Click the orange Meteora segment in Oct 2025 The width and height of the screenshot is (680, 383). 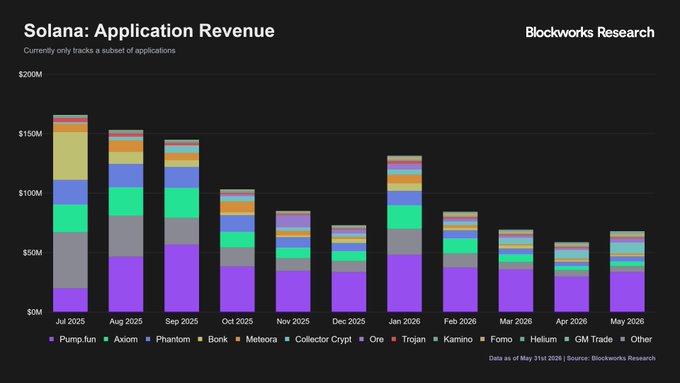point(237,207)
